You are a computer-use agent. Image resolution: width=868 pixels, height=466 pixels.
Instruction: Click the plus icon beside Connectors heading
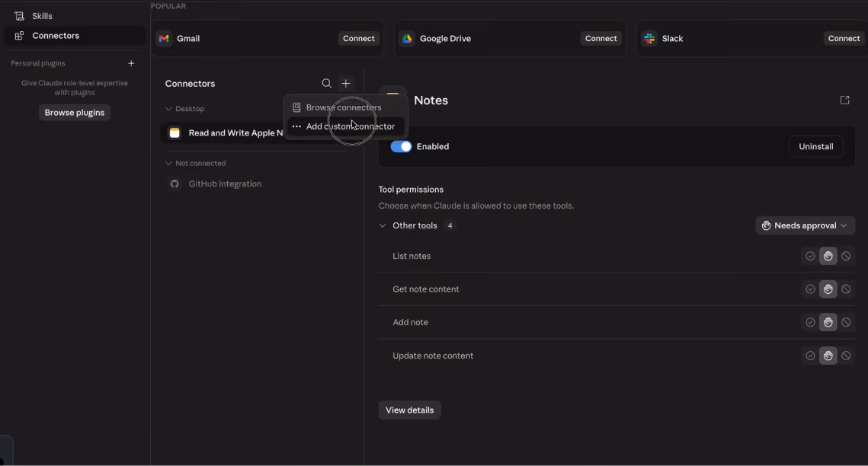click(346, 84)
